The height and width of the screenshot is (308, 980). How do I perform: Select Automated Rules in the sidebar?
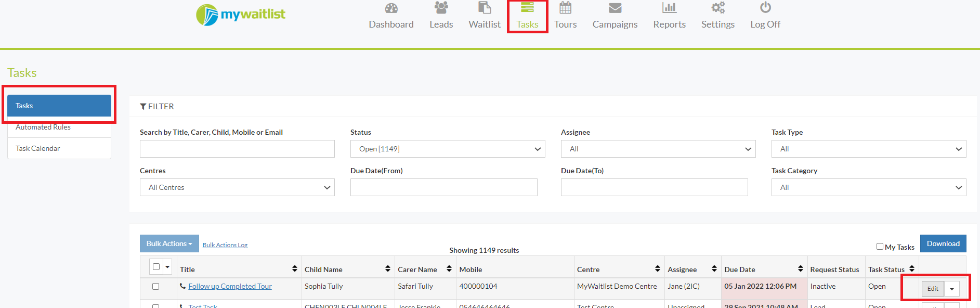click(59, 127)
